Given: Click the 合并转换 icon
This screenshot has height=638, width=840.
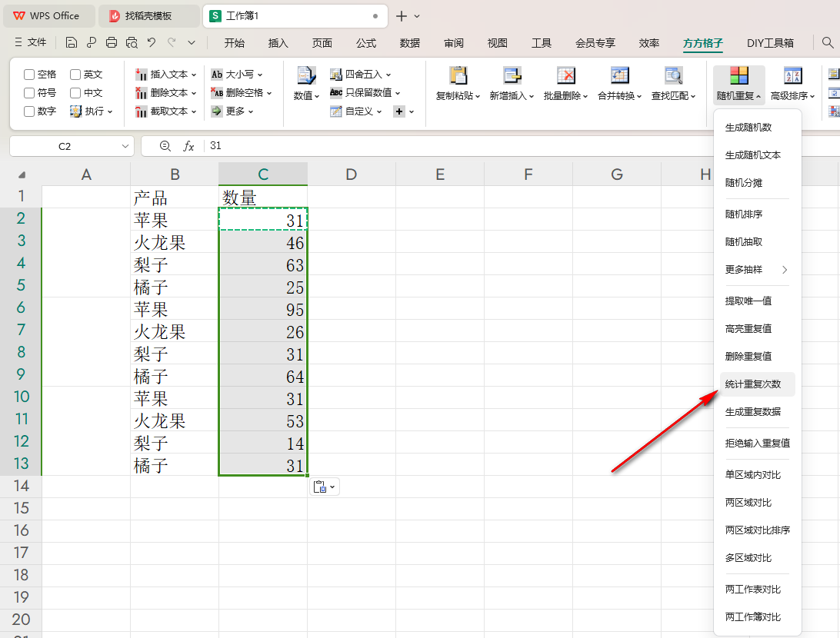Looking at the screenshot, I should click(x=619, y=76).
